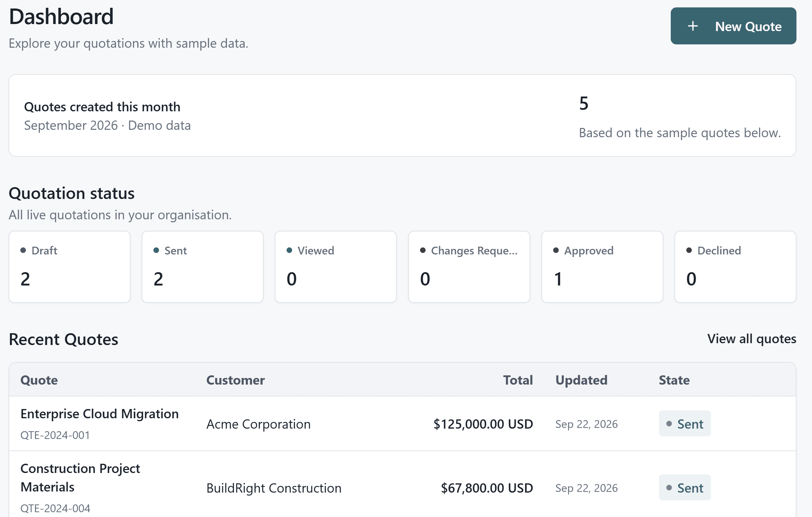
Task: Click the Sep 22, 2026 date for Acme Corporation
Action: click(x=586, y=424)
